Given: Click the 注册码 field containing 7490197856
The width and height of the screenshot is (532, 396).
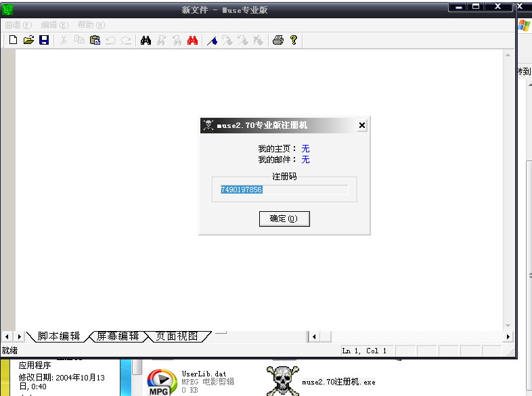Looking at the screenshot, I should click(x=284, y=190).
